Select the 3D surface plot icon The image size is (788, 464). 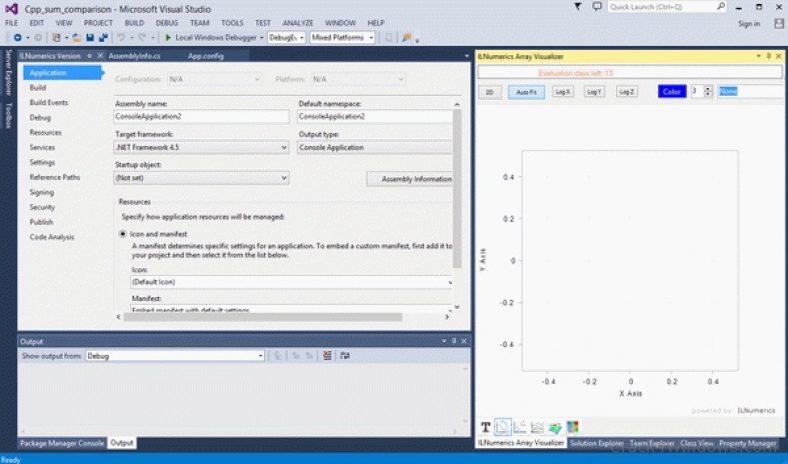click(555, 428)
